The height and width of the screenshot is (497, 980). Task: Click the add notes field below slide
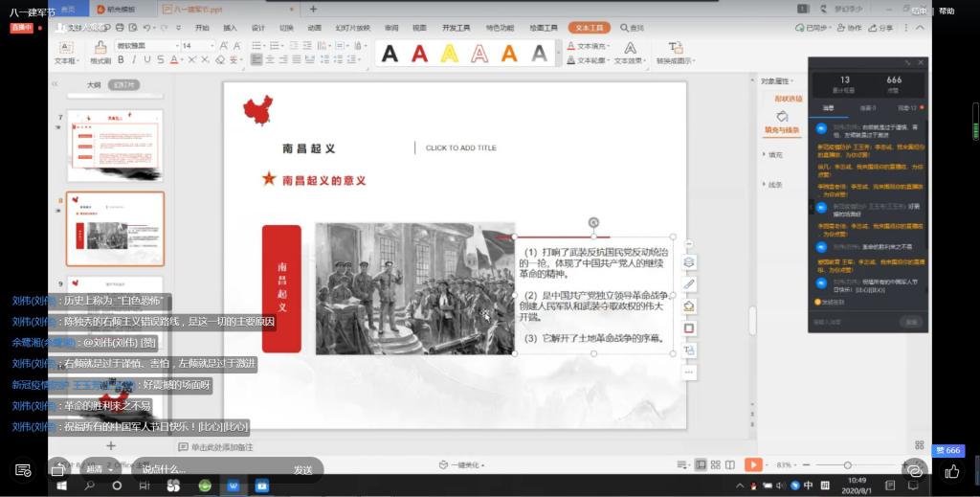point(215,447)
